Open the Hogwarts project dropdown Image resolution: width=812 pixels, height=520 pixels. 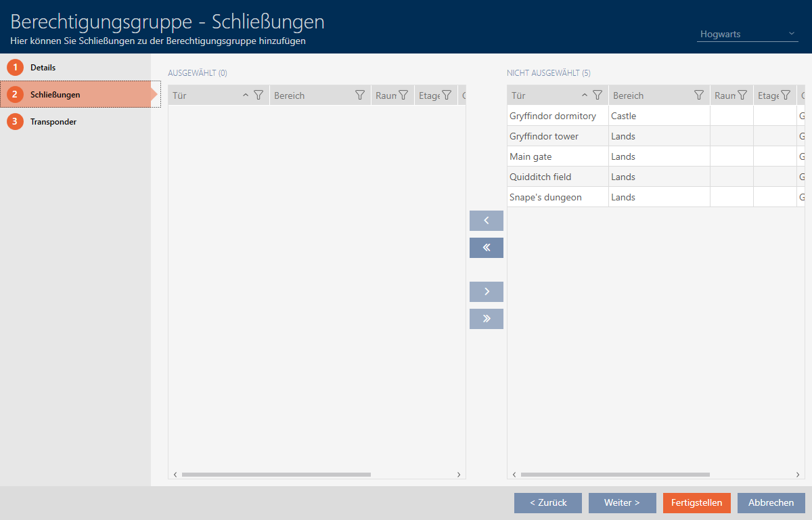747,34
